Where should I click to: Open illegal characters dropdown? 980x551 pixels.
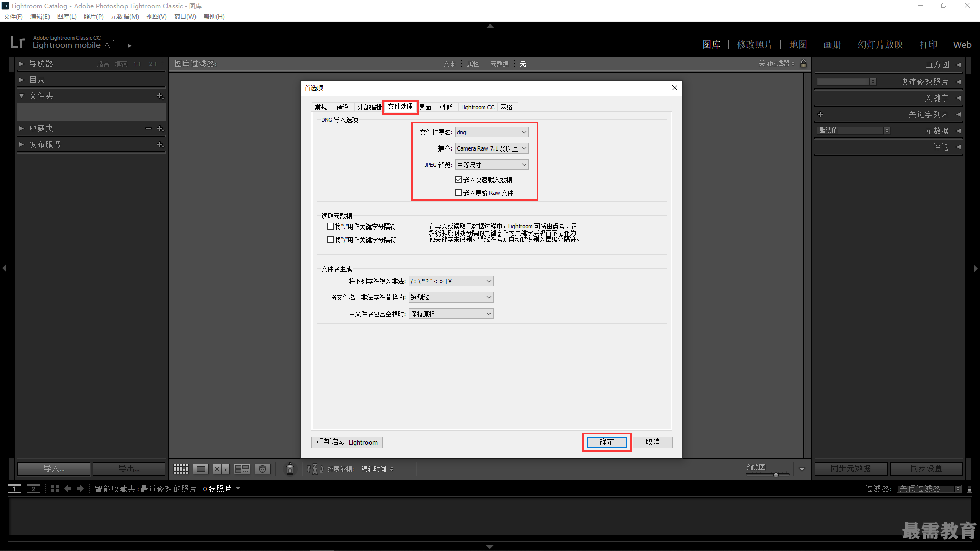pos(451,281)
